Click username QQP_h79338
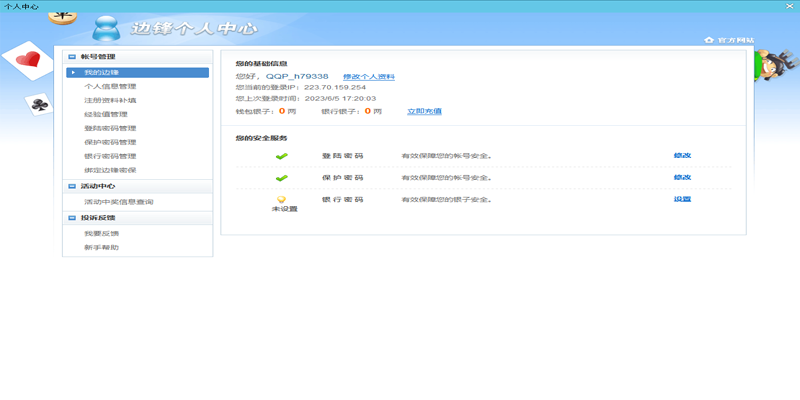 click(x=297, y=77)
